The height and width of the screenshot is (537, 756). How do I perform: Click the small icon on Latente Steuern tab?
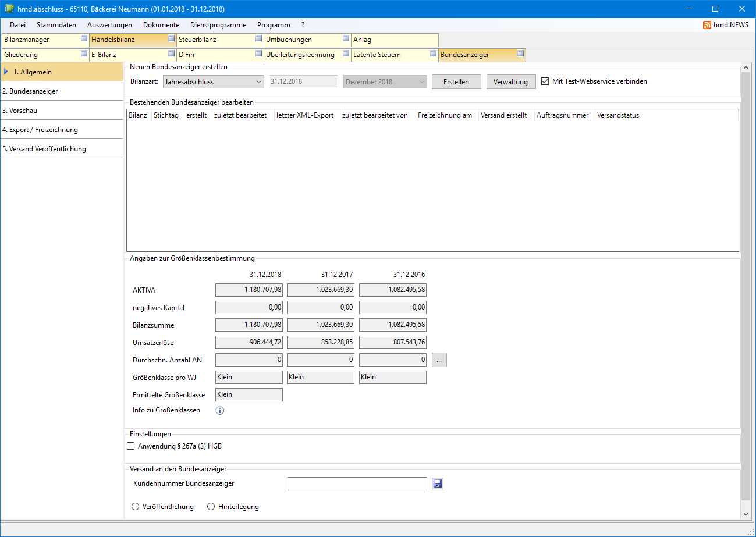tap(433, 54)
